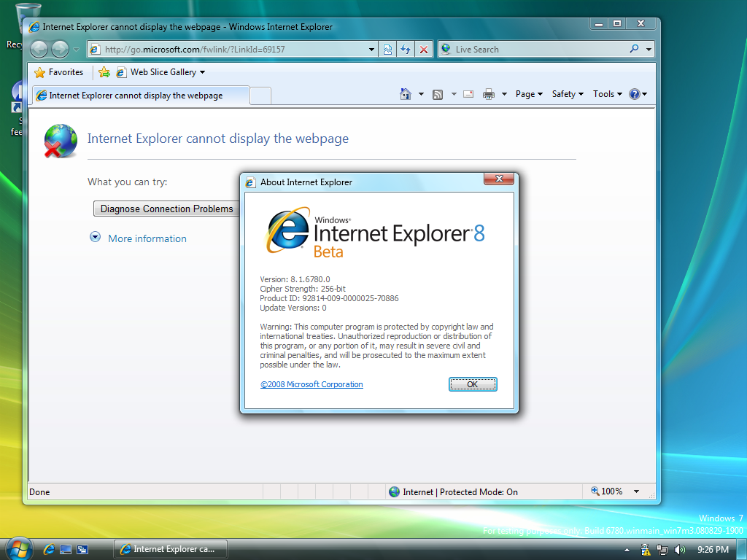Viewport: 747px width, 560px height.
Task: Click the Product ID text line
Action: click(329, 298)
